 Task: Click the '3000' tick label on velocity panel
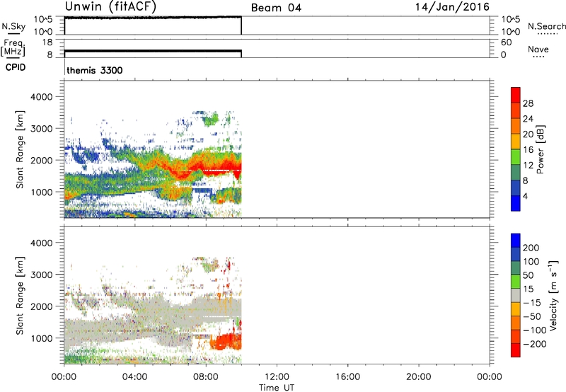tap(42, 275)
